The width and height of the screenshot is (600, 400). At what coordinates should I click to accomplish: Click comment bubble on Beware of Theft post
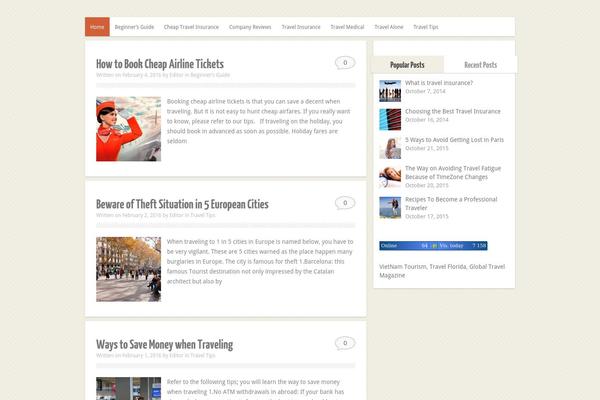(x=345, y=203)
